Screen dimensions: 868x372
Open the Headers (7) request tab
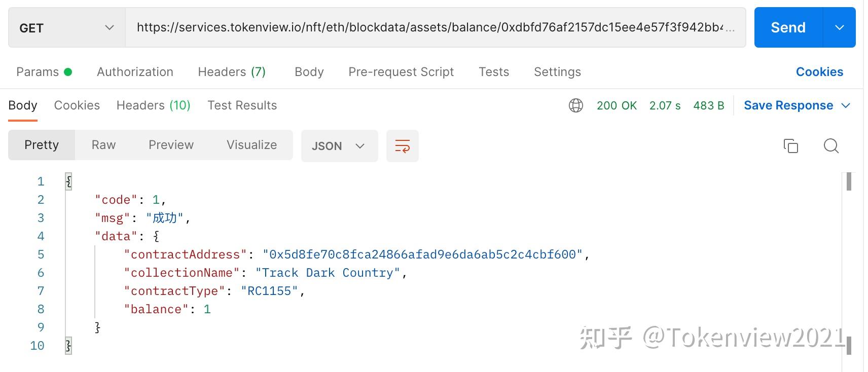tap(231, 72)
